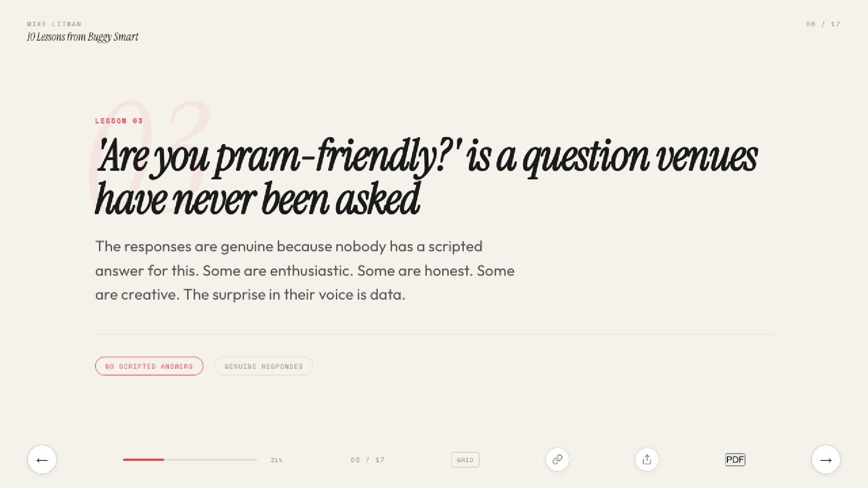Copy slide link using chain icon
868x488 pixels.
click(557, 460)
